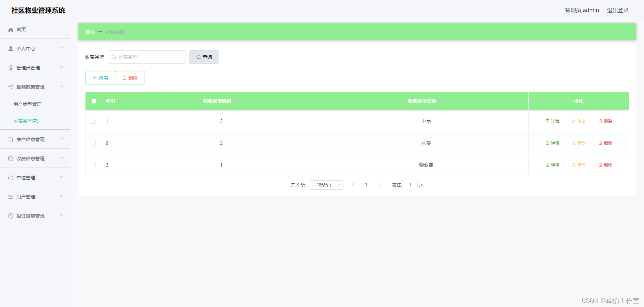Click 首页 in the breadcrumb bar
Image resolution: width=644 pixels, height=307 pixels.
point(90,32)
